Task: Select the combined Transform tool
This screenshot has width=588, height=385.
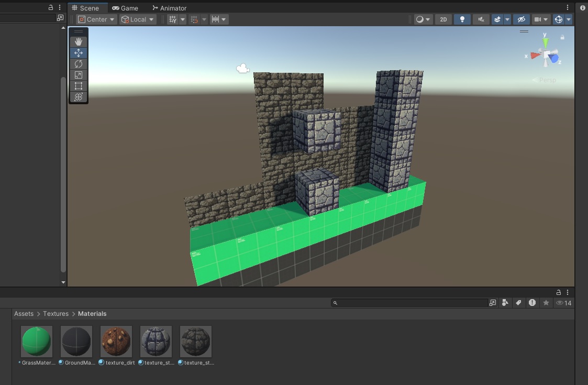Action: pos(79,97)
